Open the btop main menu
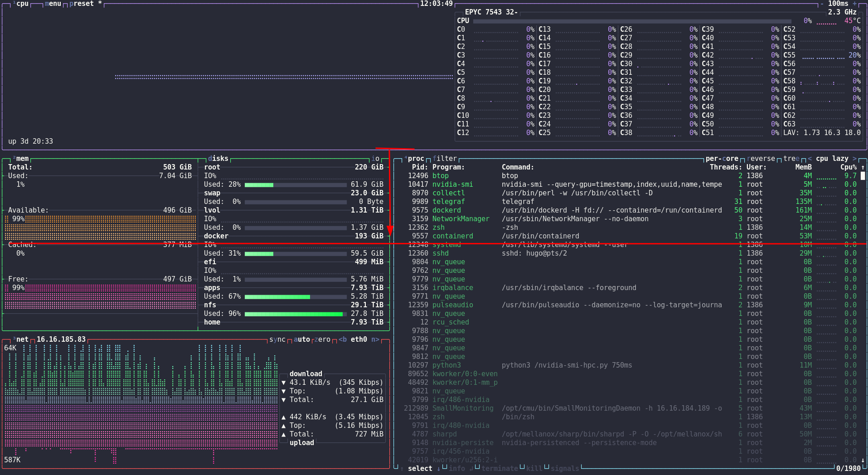This screenshot has height=475, width=868. pyautogui.click(x=53, y=4)
